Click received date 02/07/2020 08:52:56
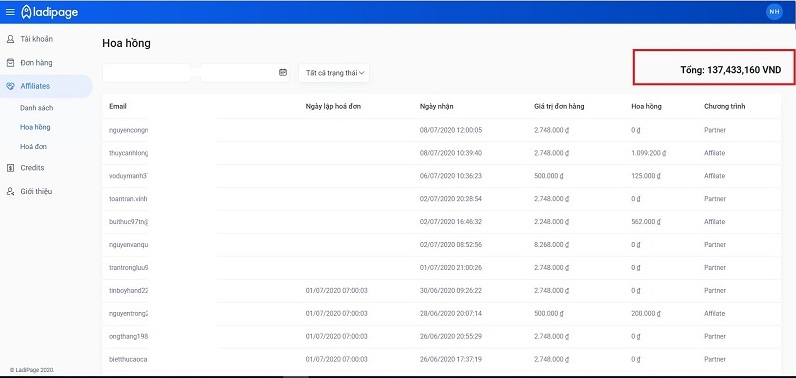The image size is (796, 378). 451,245
